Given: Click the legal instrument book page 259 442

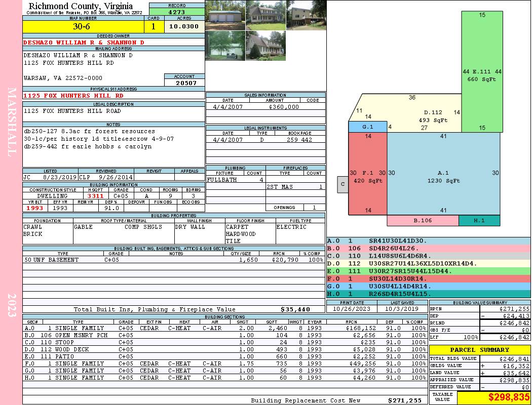Looking at the screenshot, I should click(299, 140).
